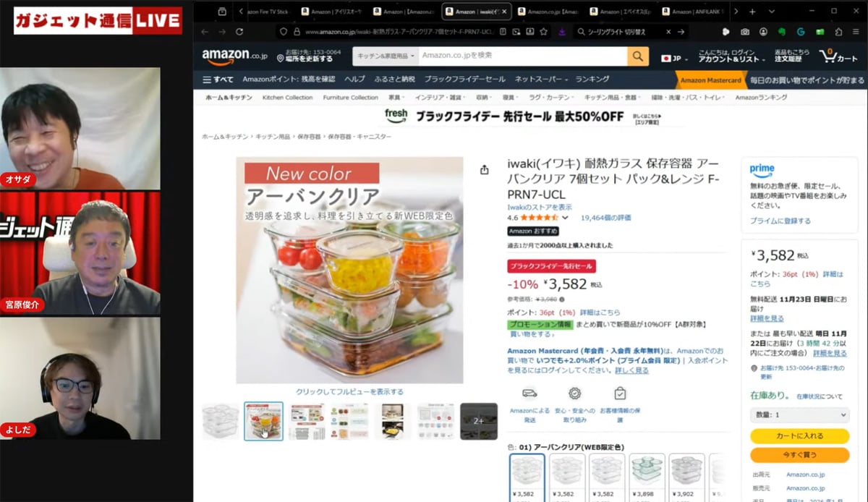Expand the 数量 quantity dropdown
The height and width of the screenshot is (502, 868).
(x=799, y=415)
